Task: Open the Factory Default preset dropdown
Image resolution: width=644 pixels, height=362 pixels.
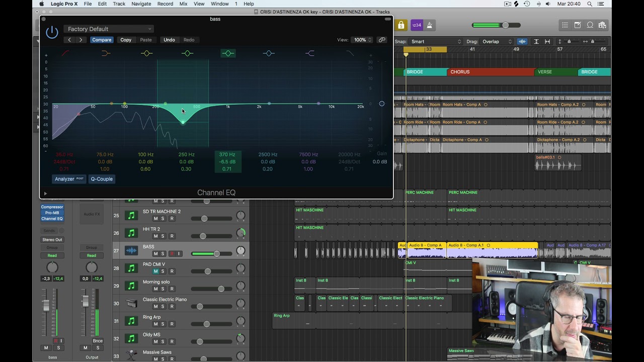Action: (109, 29)
